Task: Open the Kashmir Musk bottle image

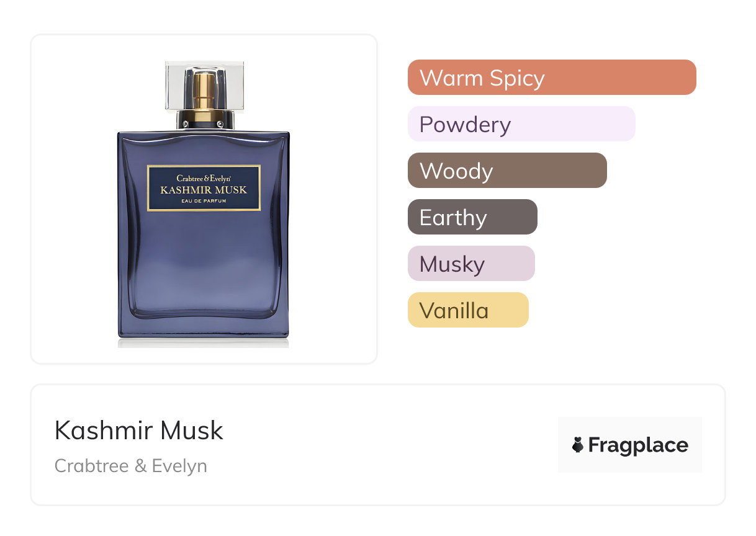Action: (204, 200)
